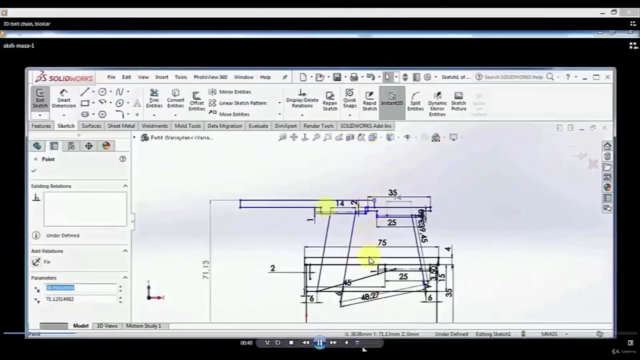Pause the video with the pause button
This screenshot has width=640, height=360.
tap(320, 343)
